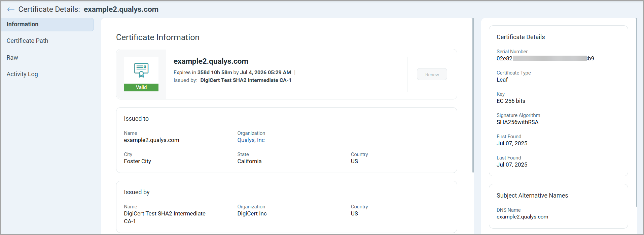644x235 pixels.
Task: Click the Renew button
Action: point(432,75)
